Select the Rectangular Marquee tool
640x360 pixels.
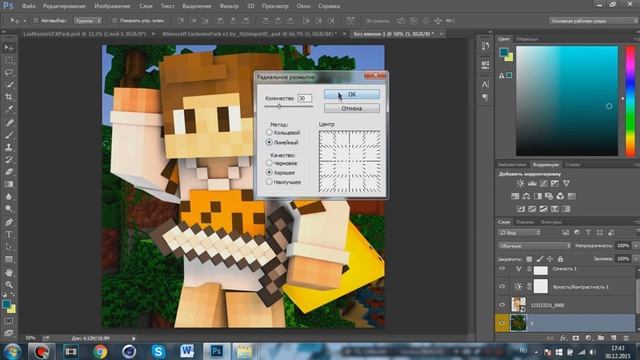click(x=9, y=60)
